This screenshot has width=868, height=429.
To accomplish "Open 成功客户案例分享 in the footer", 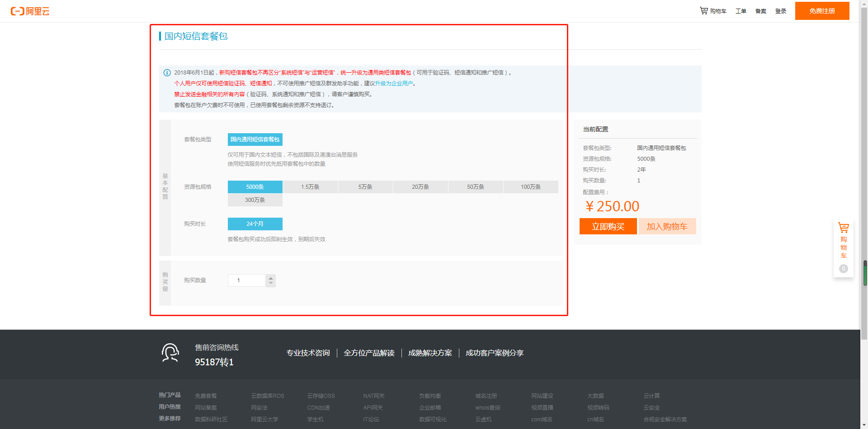I will pyautogui.click(x=495, y=353).
